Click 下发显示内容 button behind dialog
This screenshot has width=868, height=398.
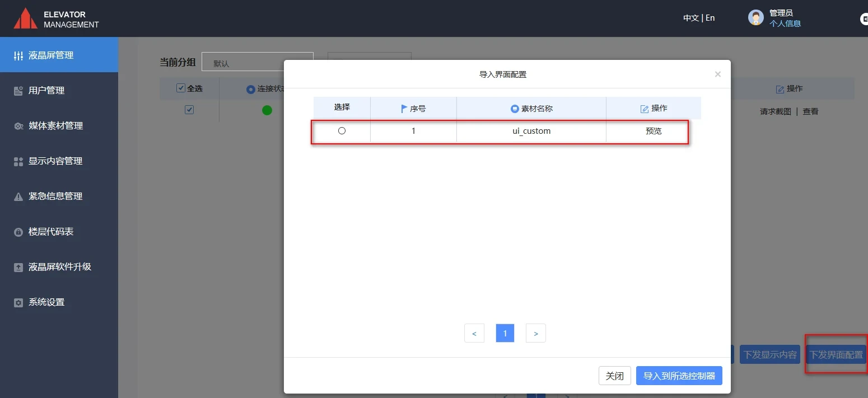[x=770, y=354]
